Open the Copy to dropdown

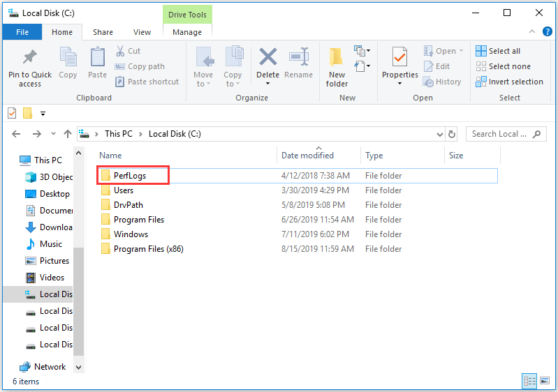(x=233, y=66)
